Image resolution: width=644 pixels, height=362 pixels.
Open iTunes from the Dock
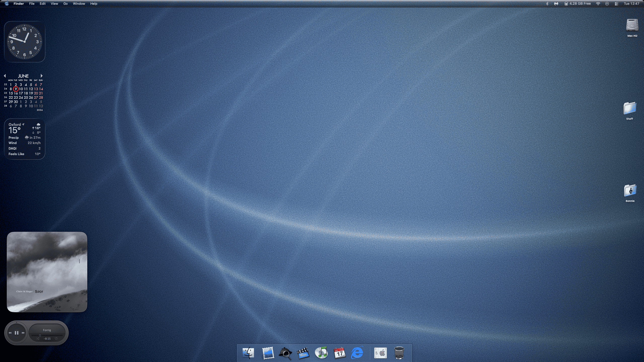pos(321,353)
